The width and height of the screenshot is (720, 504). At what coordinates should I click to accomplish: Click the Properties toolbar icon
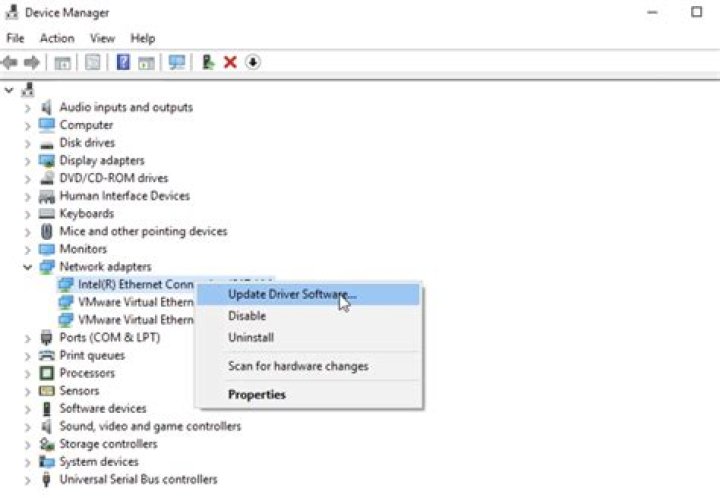(93, 62)
